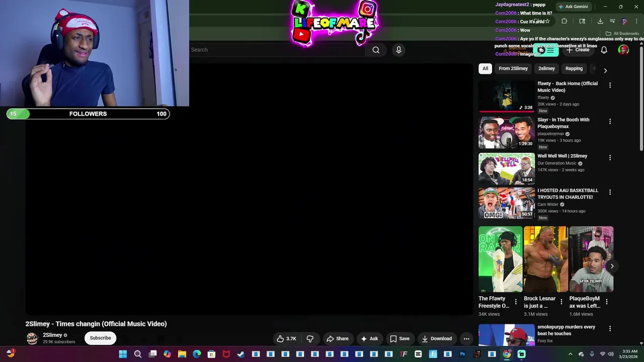
Task: Save video to playlist
Action: (x=399, y=339)
